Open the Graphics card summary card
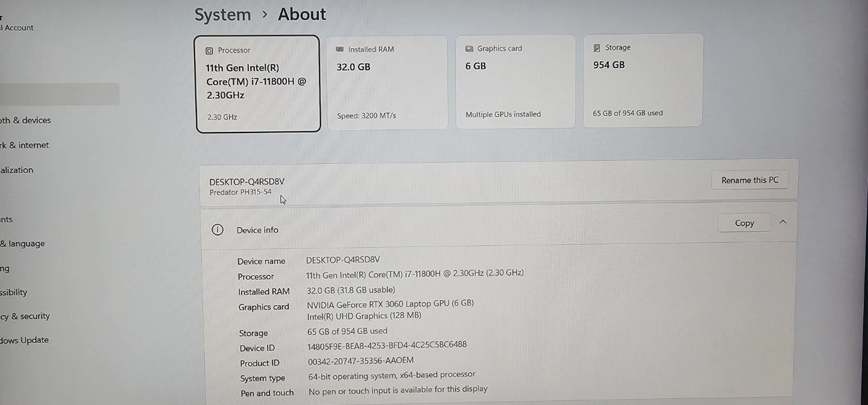Viewport: 868px width, 405px height. click(x=516, y=81)
